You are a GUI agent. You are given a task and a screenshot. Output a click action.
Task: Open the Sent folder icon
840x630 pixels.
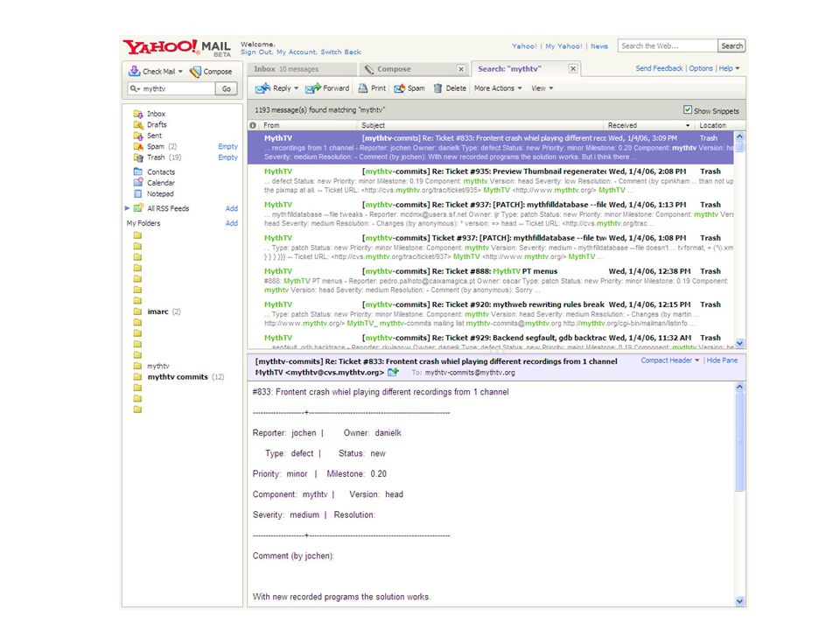pos(137,136)
